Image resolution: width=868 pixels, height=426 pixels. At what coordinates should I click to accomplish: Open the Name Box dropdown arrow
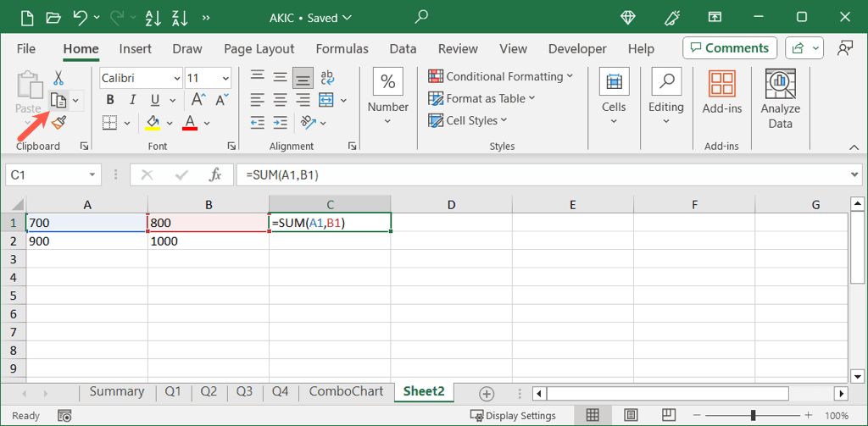click(92, 175)
